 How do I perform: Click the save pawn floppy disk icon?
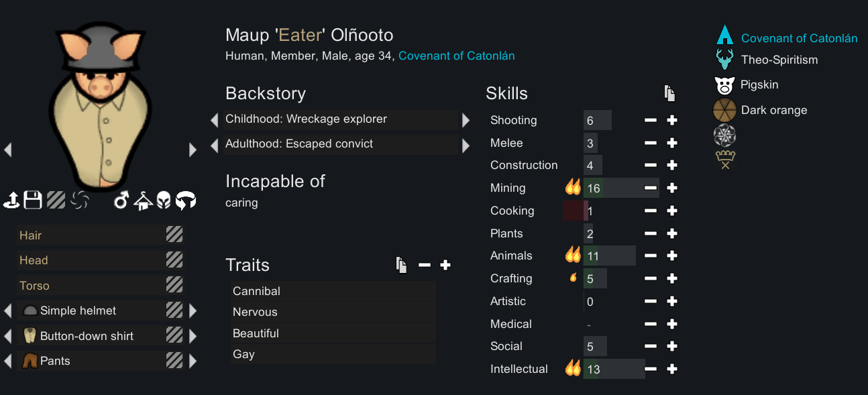pyautogui.click(x=33, y=200)
